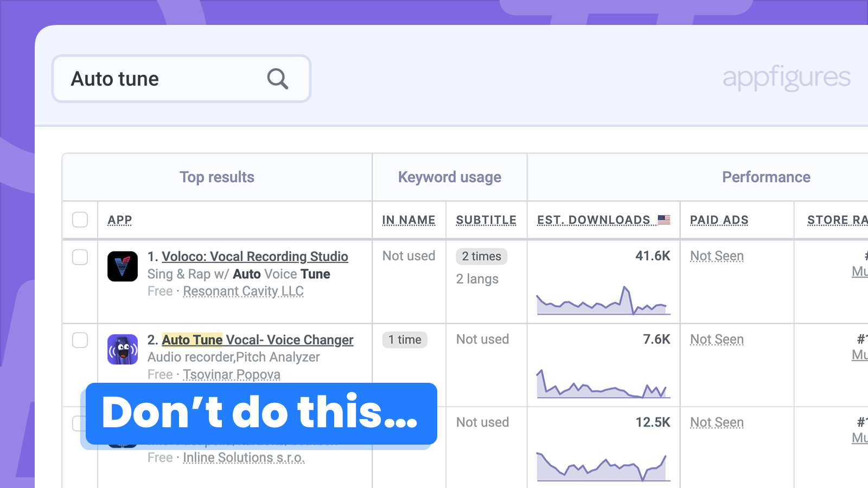Click the 41.6K downloads value
This screenshot has width=868, height=488.
(653, 256)
